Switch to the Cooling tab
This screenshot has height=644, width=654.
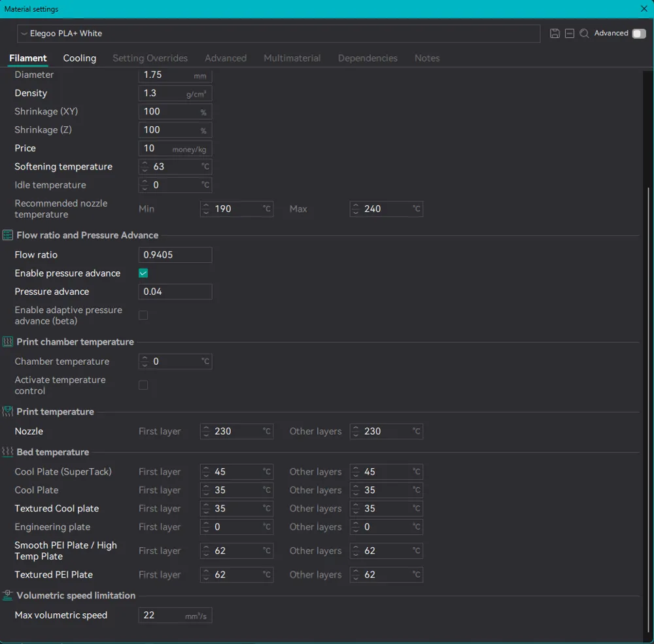pyautogui.click(x=80, y=58)
